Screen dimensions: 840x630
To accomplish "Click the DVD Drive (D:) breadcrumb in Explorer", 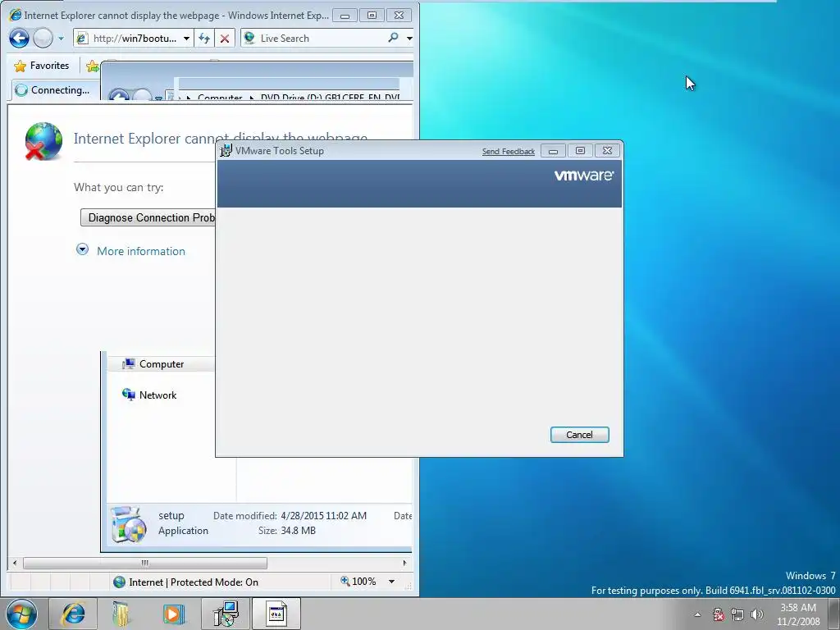I will point(330,98).
